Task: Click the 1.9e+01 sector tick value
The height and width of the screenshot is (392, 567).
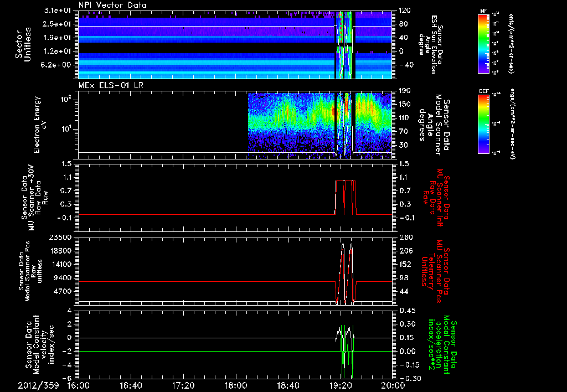Action: (57, 38)
